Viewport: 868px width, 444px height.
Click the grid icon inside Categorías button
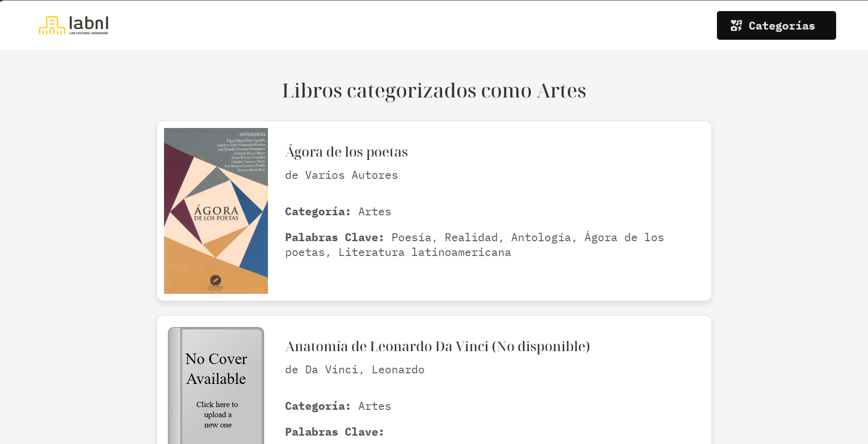coord(736,25)
